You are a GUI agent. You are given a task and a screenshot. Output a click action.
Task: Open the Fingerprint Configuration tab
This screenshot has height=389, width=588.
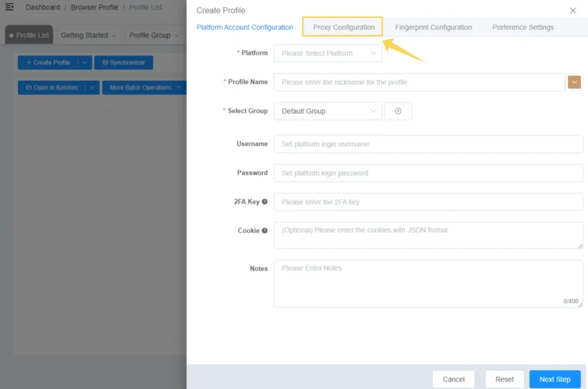433,28
